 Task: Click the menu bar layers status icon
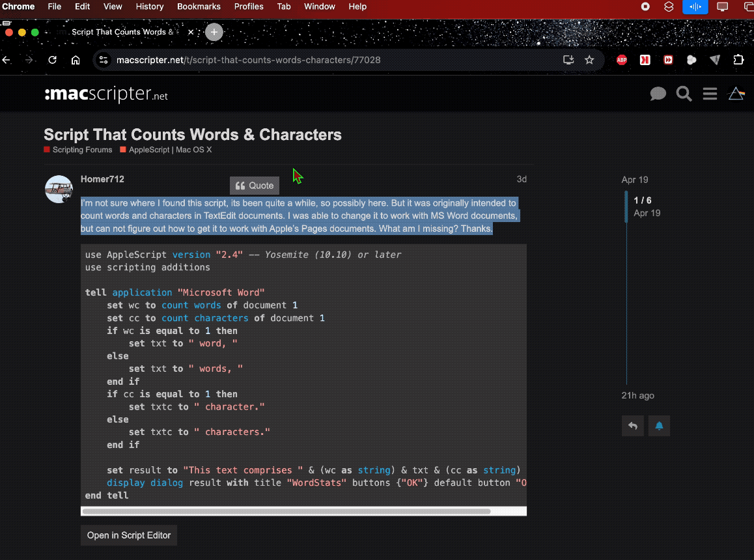(x=669, y=7)
